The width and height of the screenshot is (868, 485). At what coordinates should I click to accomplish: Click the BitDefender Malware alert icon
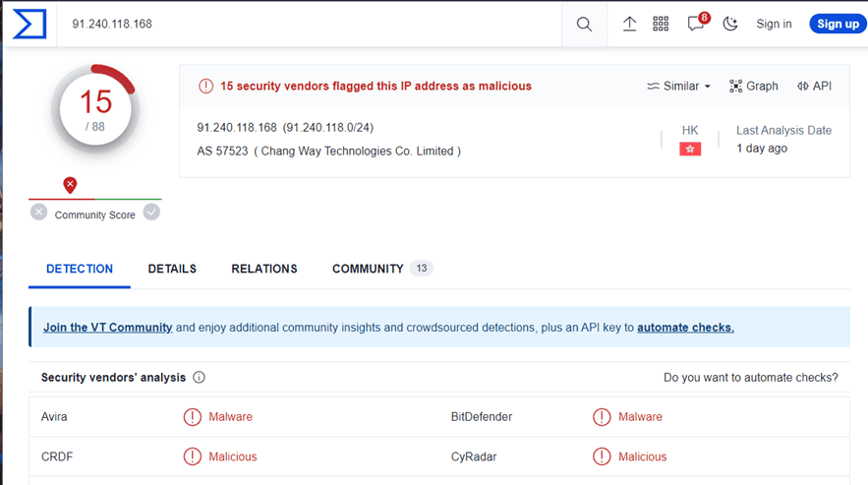(x=602, y=417)
